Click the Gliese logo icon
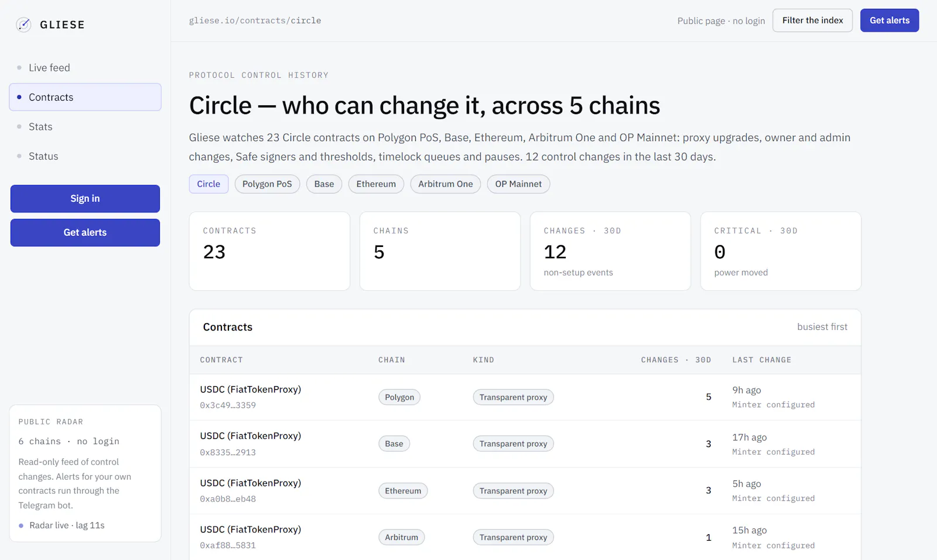The height and width of the screenshot is (560, 937). [23, 25]
